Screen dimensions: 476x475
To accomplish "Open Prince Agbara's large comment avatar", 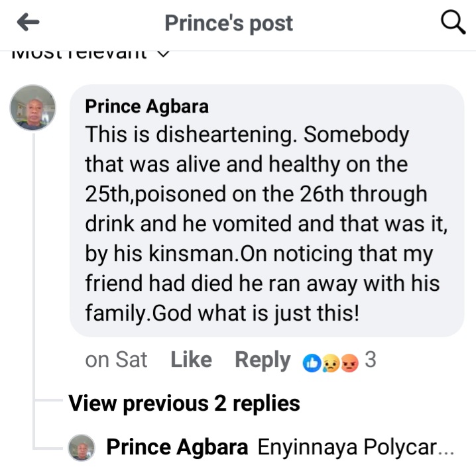I will click(33, 107).
